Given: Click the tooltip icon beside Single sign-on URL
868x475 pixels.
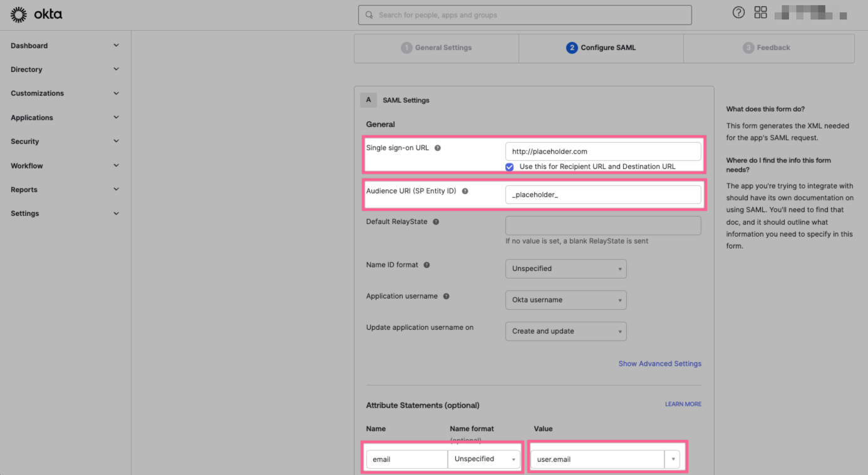Looking at the screenshot, I should click(438, 148).
